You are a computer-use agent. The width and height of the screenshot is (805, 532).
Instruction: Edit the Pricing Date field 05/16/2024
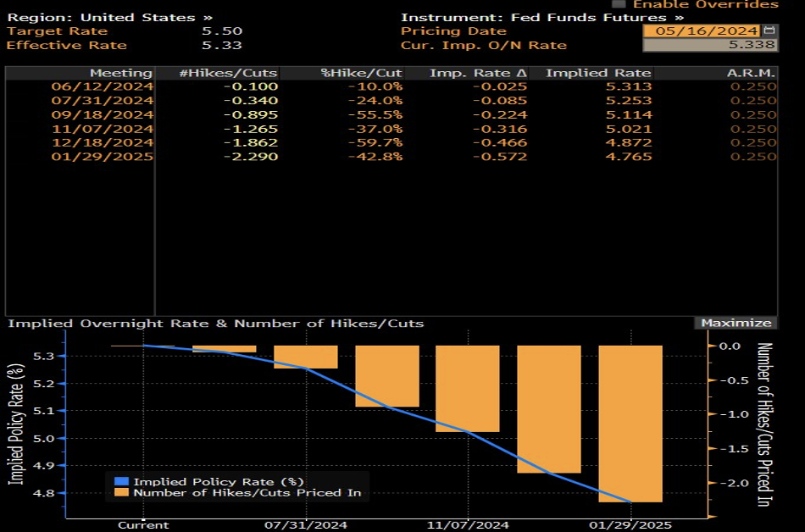click(x=702, y=30)
